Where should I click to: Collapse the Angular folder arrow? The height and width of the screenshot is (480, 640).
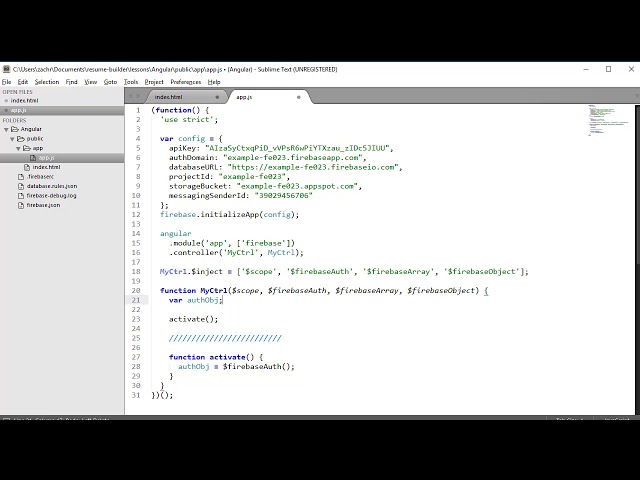coord(6,129)
